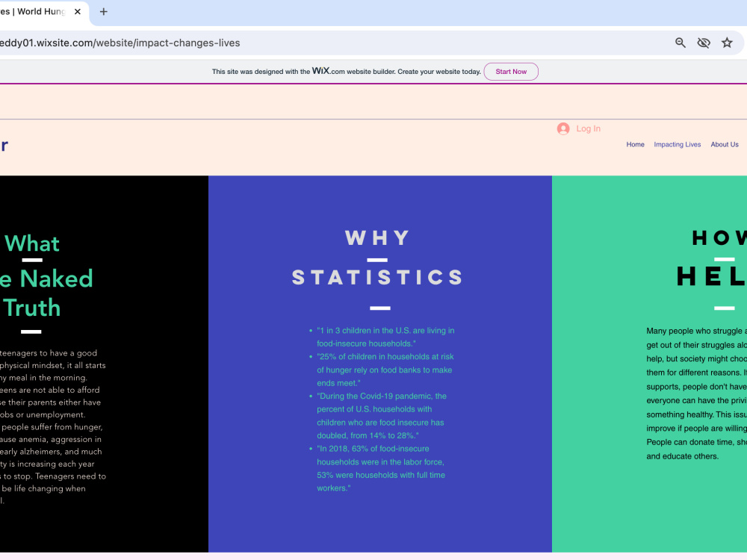The image size is (747, 560).
Task: Toggle the tracking protection eye icon
Action: pos(704,43)
